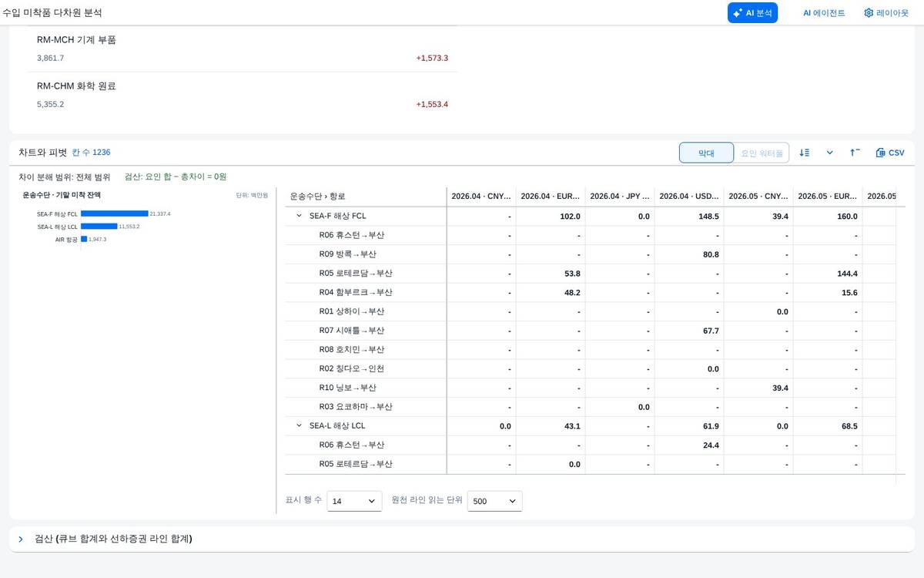
Task: Select row R10 닝보→부산
Action: coord(366,388)
